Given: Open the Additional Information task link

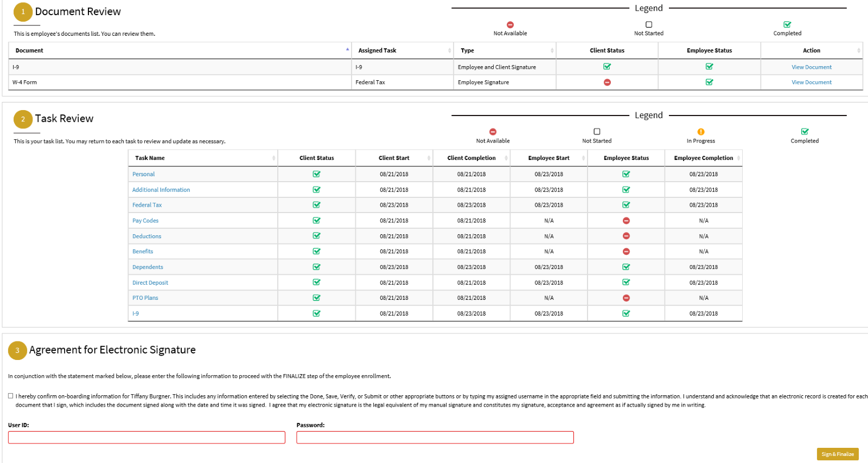Looking at the screenshot, I should (x=161, y=190).
